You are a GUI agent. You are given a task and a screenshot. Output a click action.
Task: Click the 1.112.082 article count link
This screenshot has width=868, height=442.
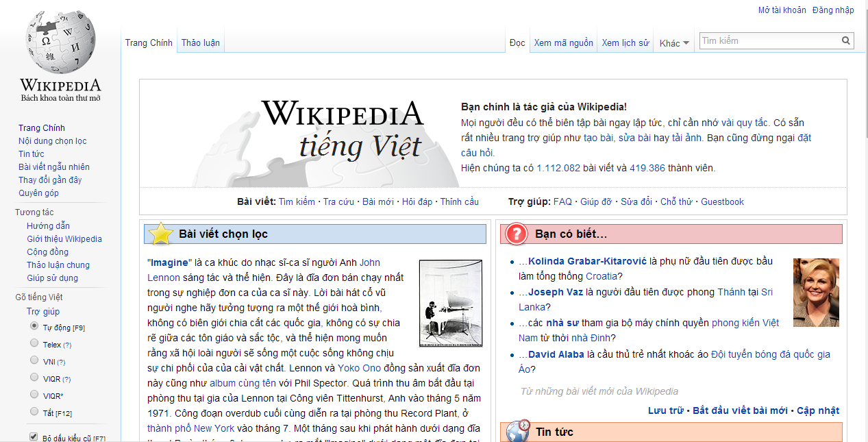[558, 168]
